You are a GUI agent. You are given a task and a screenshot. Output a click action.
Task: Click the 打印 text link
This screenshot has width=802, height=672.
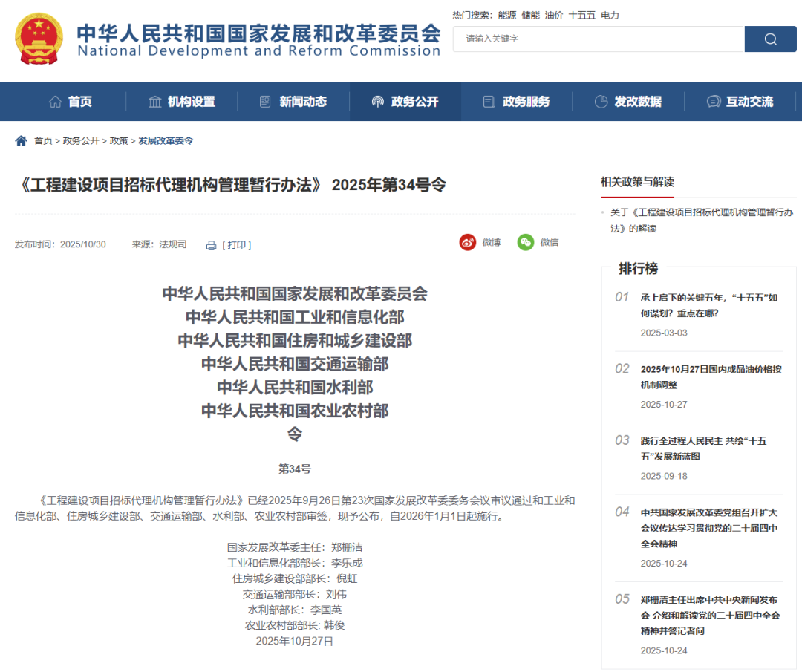[236, 245]
